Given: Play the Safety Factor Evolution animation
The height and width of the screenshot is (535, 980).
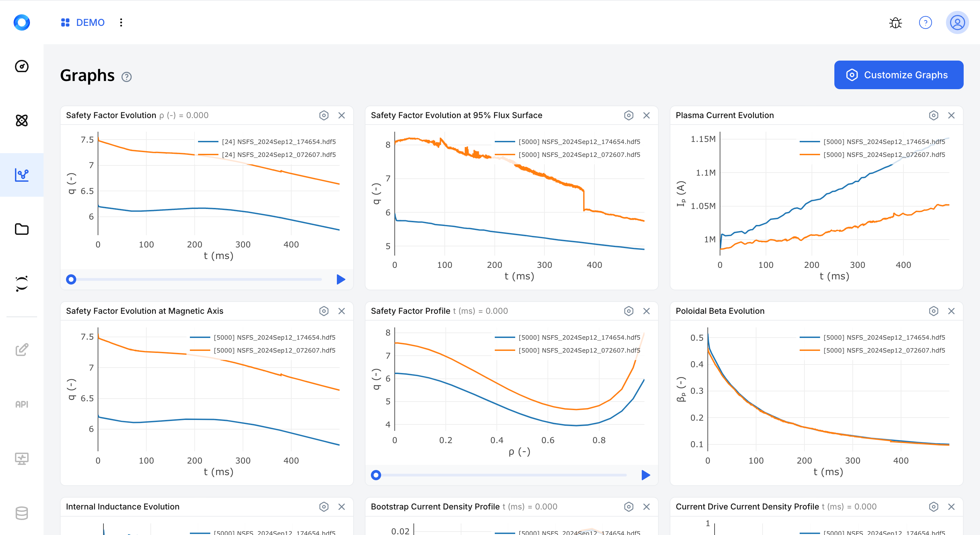Looking at the screenshot, I should 341,279.
